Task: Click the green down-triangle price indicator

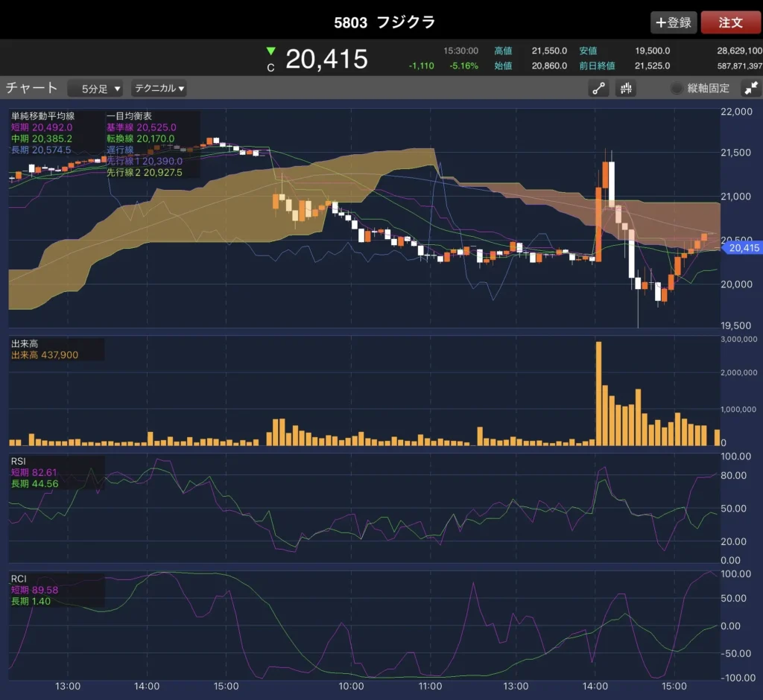Action: tap(270, 51)
